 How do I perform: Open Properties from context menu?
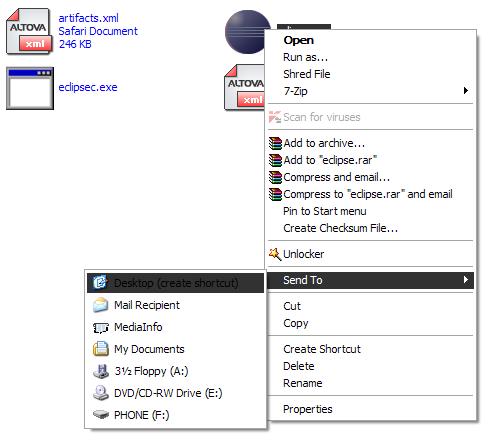[371, 409]
